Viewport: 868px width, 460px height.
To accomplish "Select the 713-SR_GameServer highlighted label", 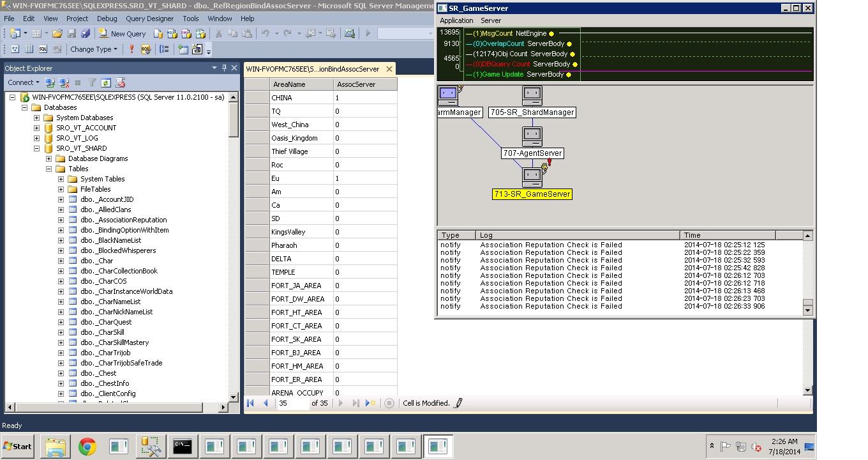I will 532,194.
